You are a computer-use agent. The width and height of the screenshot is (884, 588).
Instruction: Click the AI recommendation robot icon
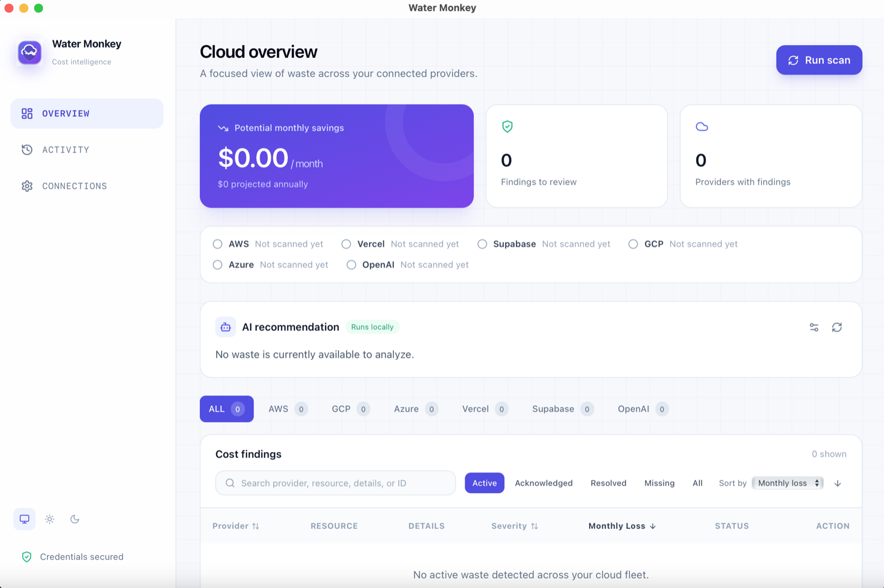[x=225, y=327]
